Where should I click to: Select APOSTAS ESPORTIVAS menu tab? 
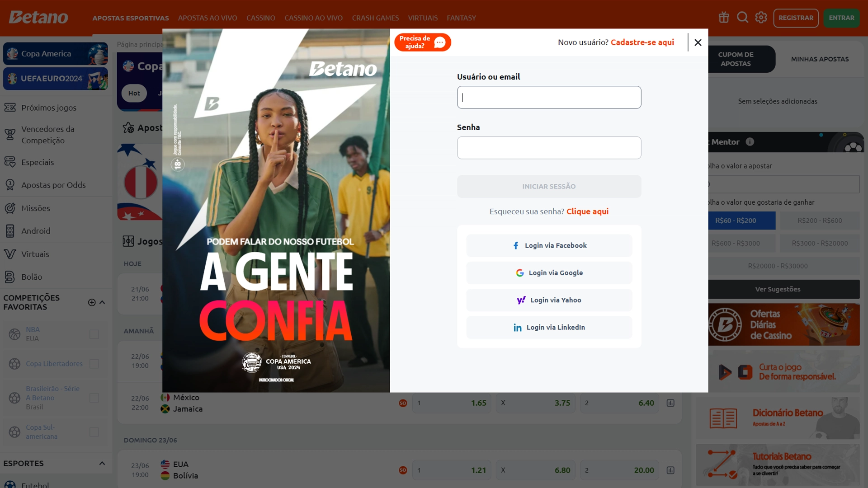(x=130, y=18)
